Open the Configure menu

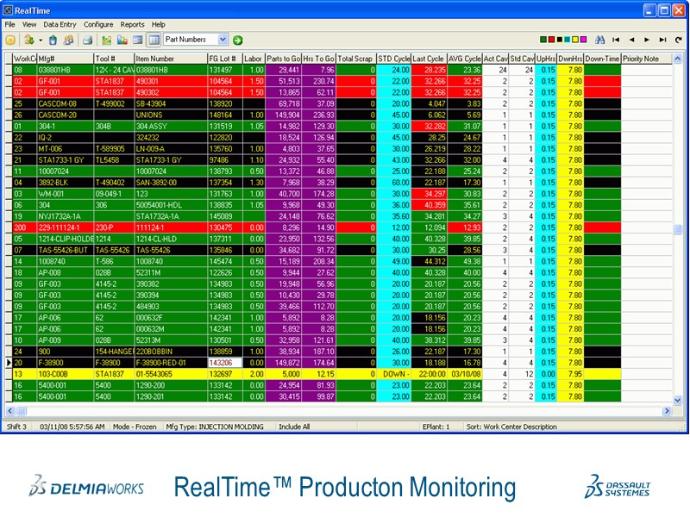click(98, 24)
